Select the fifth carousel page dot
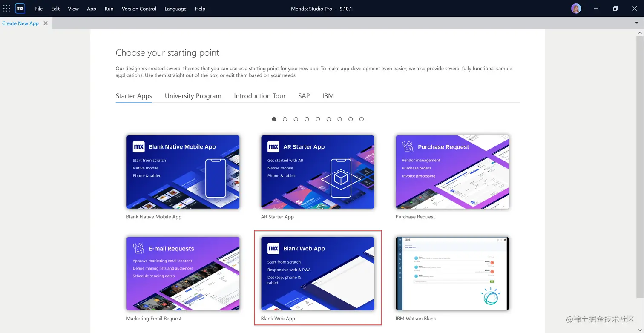Viewport: 644px width, 333px height. [318, 119]
